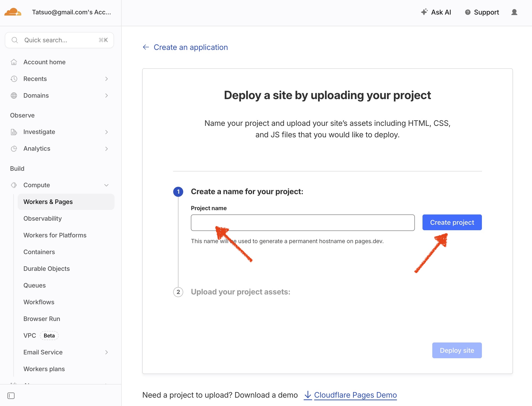This screenshot has height=406, width=532.
Task: Focus the Quick search box
Action: (59, 40)
